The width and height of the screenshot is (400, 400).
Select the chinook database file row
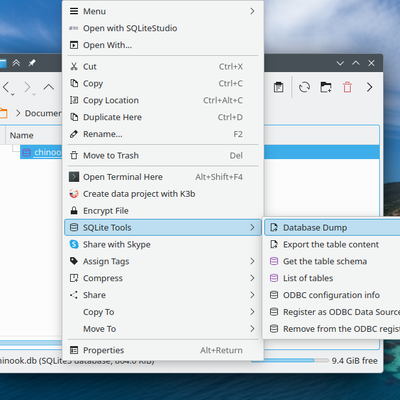pyautogui.click(x=41, y=152)
